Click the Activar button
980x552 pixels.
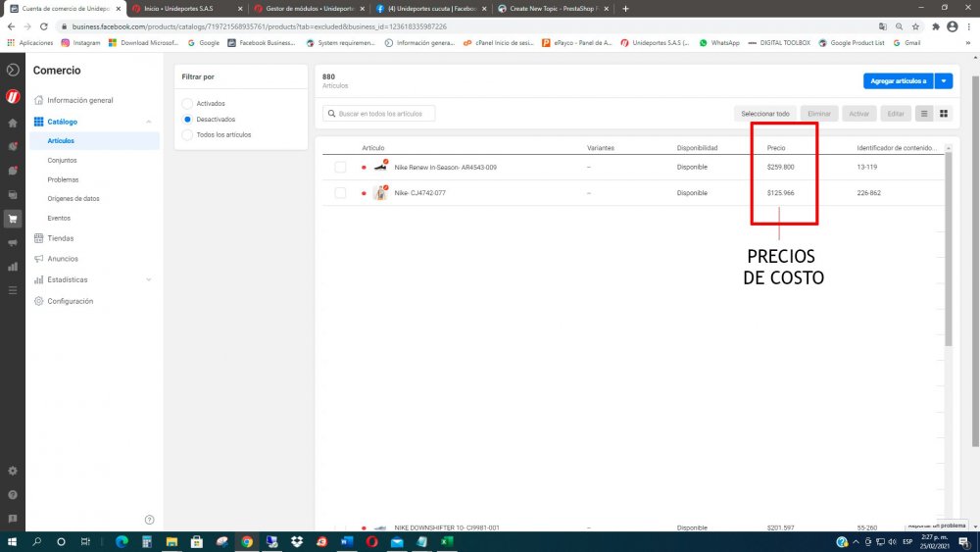(x=858, y=114)
